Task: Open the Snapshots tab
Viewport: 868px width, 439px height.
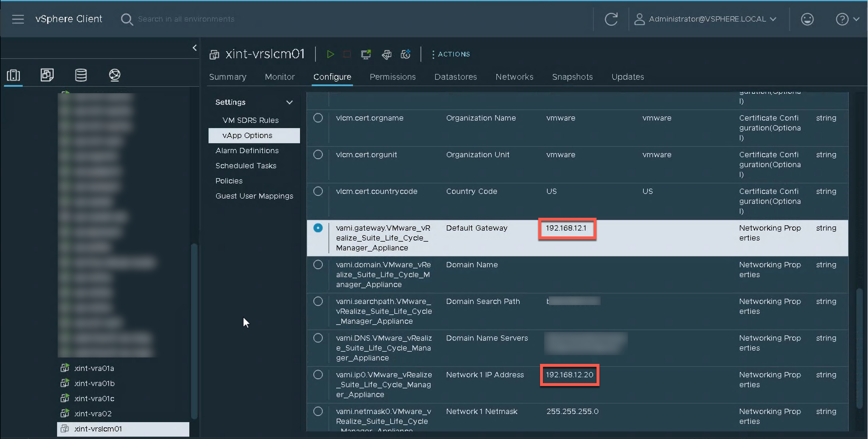Action: tap(572, 77)
